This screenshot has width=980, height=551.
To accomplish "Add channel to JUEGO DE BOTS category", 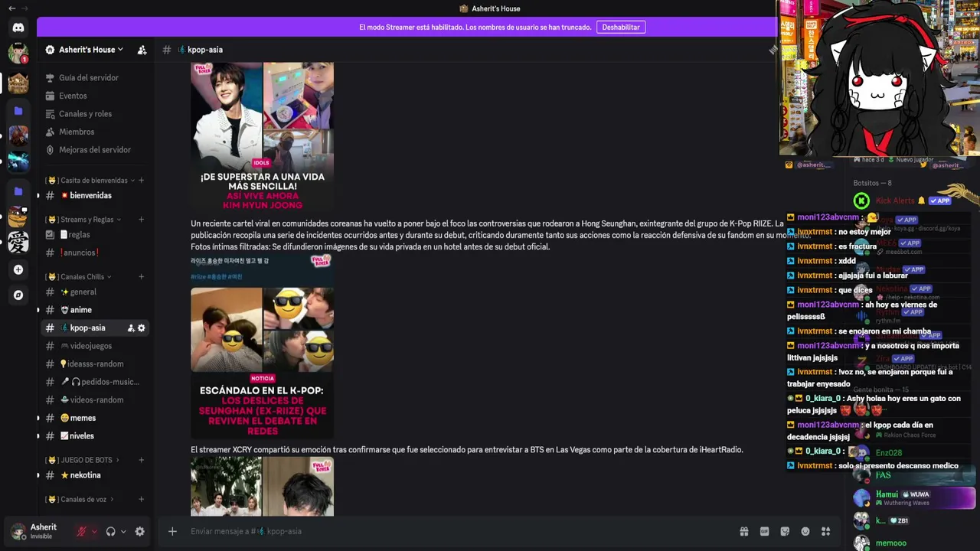I will click(142, 460).
